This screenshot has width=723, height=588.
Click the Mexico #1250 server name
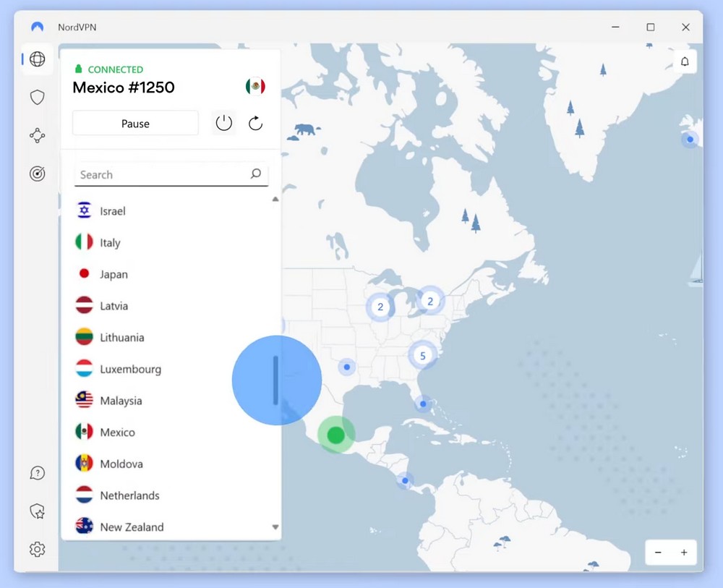point(124,88)
